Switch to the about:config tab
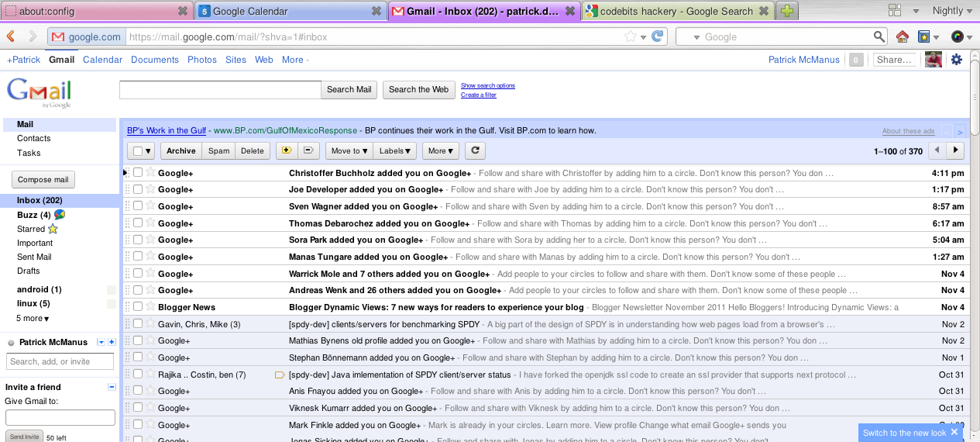Image resolution: width=980 pixels, height=442 pixels. pos(96,11)
